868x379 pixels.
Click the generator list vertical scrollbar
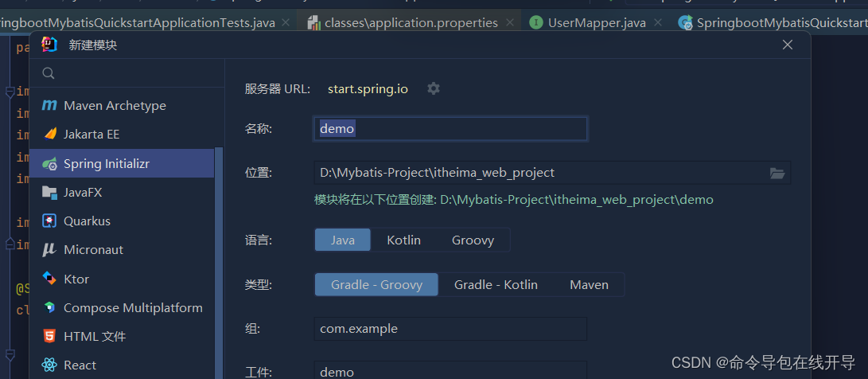coord(220,263)
